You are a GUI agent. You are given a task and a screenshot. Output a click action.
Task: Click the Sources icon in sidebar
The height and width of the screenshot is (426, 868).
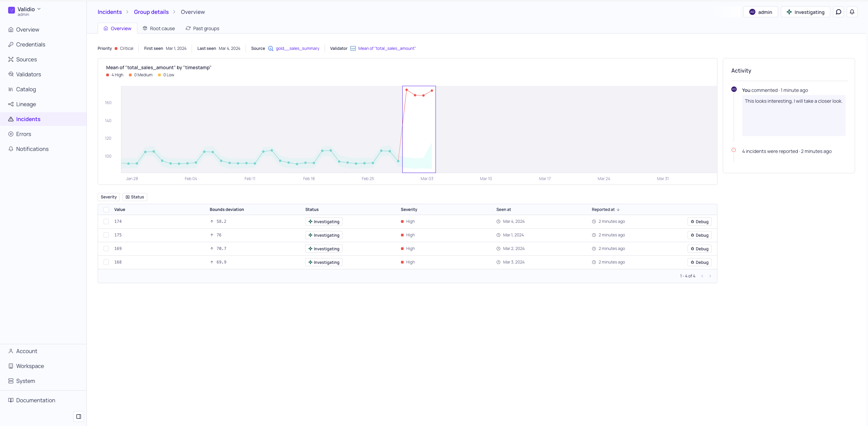pos(11,59)
